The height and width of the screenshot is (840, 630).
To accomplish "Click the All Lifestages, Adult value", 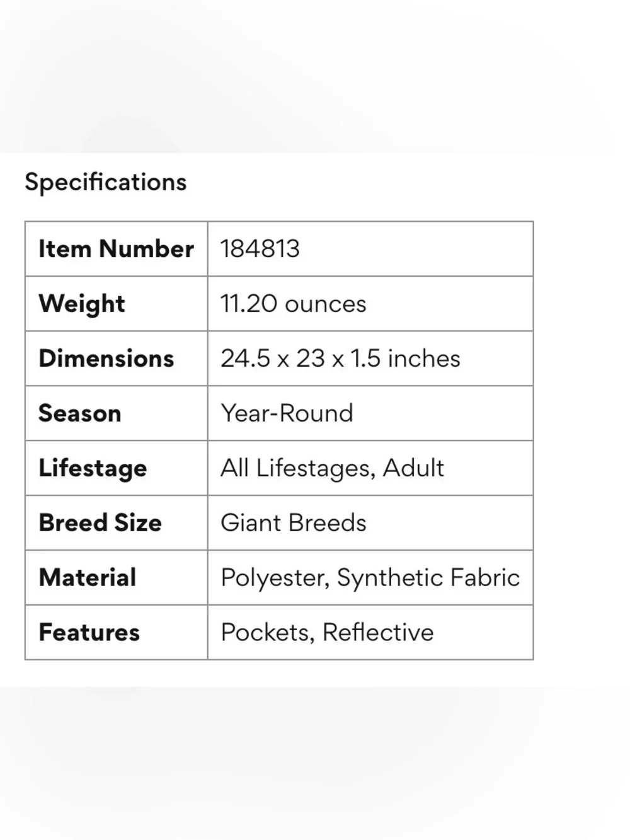I will [x=332, y=468].
